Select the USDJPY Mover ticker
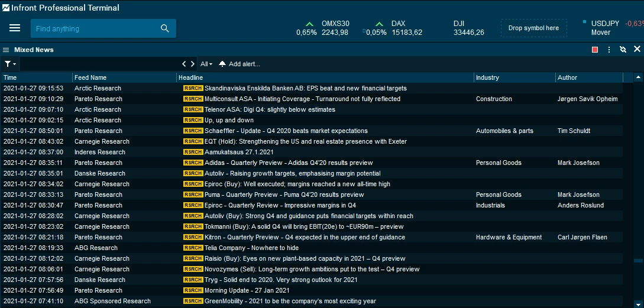The height and width of the screenshot is (308, 644). pyautogui.click(x=612, y=28)
